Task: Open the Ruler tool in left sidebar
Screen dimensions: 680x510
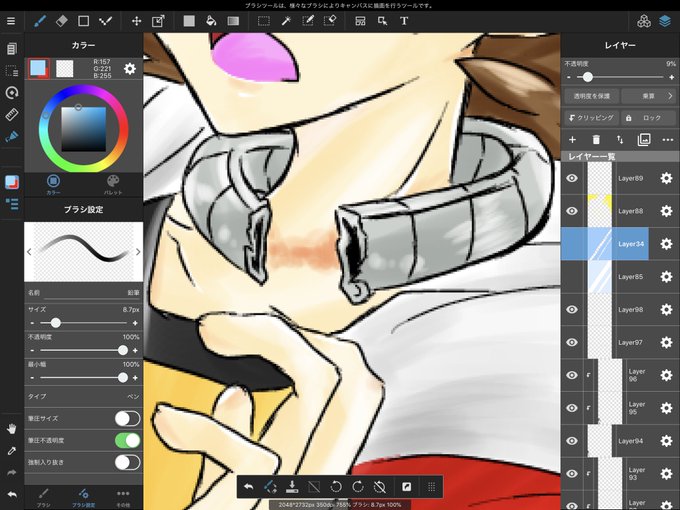Action: [12, 114]
